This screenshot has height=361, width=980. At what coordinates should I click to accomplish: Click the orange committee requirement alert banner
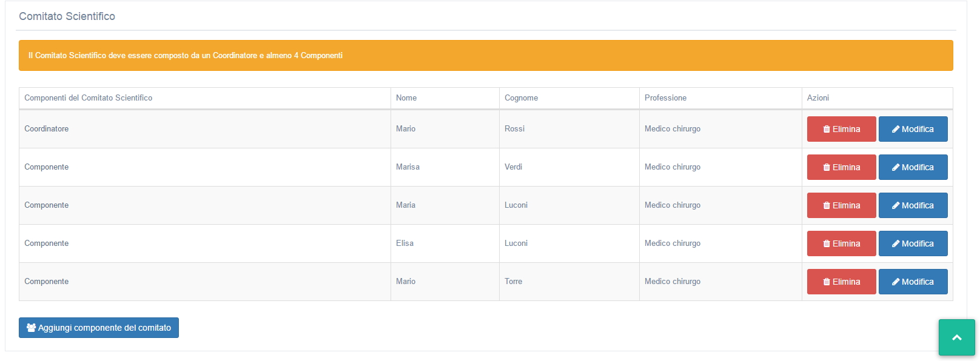(x=486, y=55)
